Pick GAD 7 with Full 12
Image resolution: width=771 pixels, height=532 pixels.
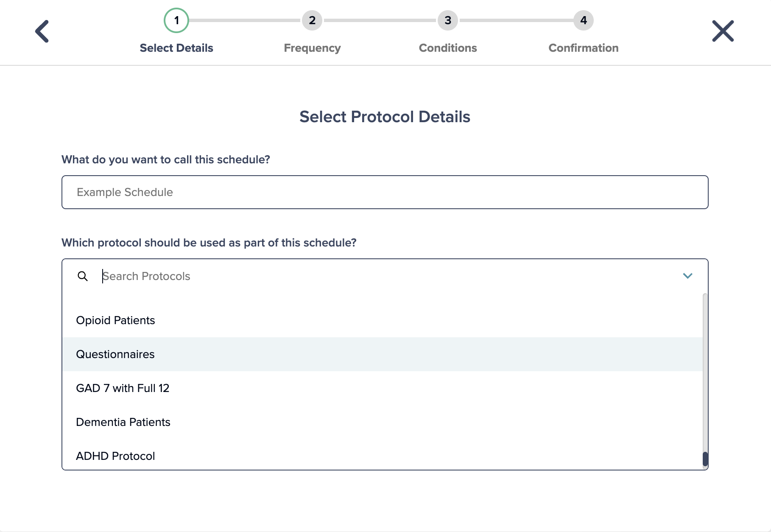(383, 388)
